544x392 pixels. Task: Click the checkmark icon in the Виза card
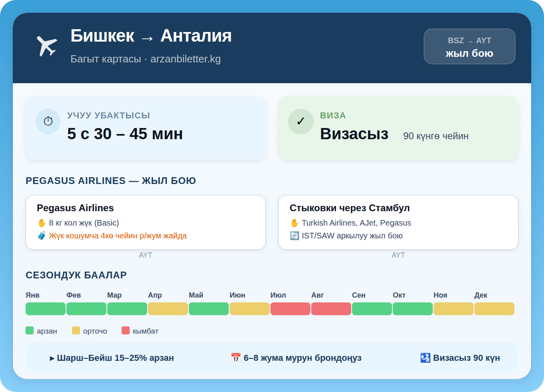tap(301, 122)
